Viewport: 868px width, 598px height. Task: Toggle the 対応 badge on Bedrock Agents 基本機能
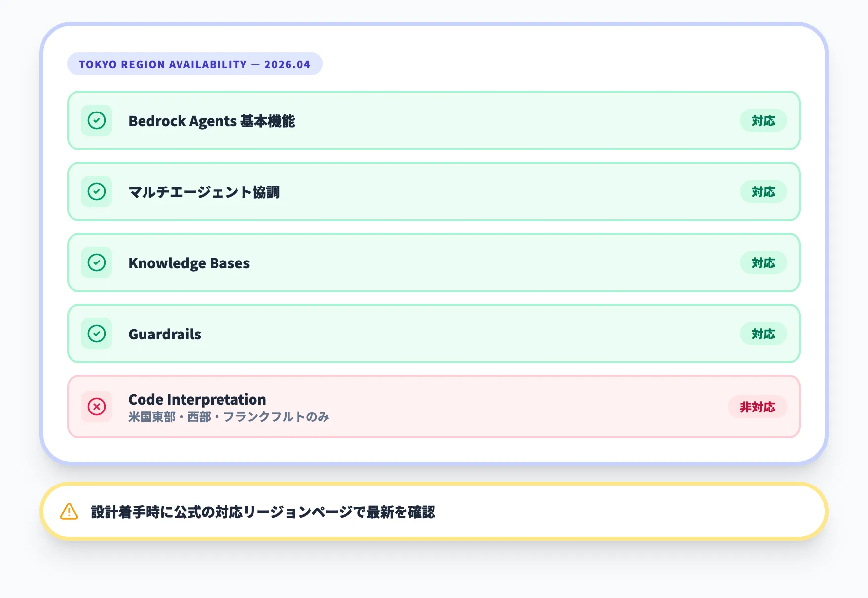763,120
